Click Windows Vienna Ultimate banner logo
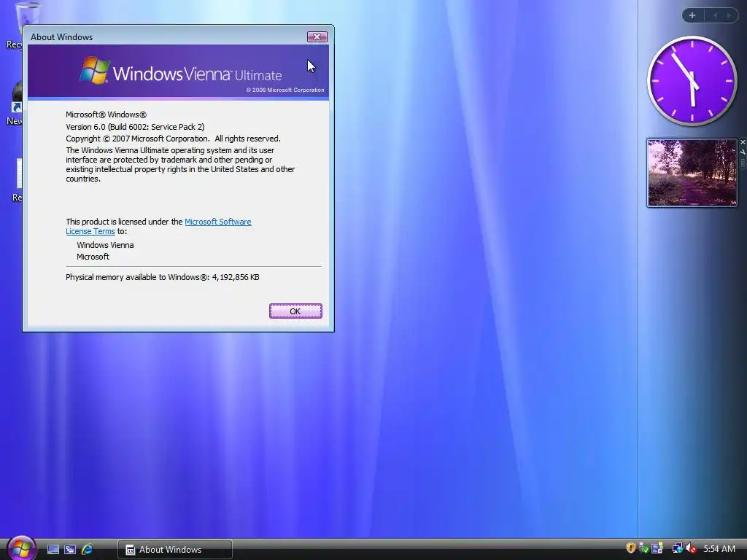747x560 pixels. [x=181, y=71]
